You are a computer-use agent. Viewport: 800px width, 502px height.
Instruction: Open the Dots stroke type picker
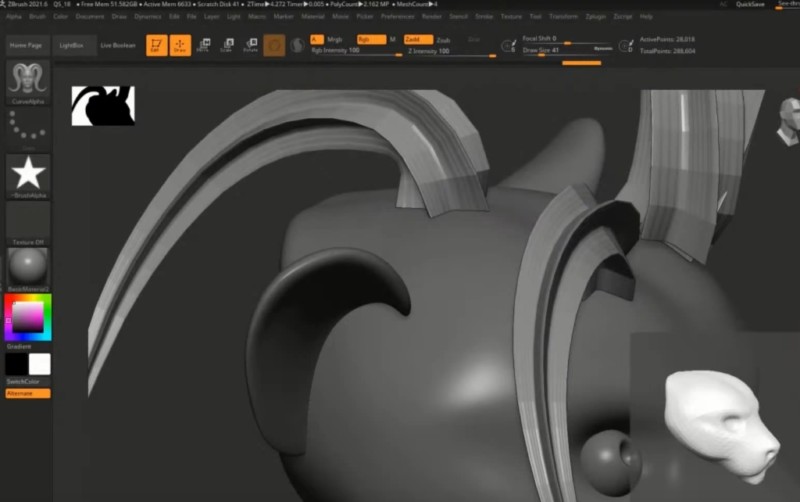pyautogui.click(x=28, y=127)
